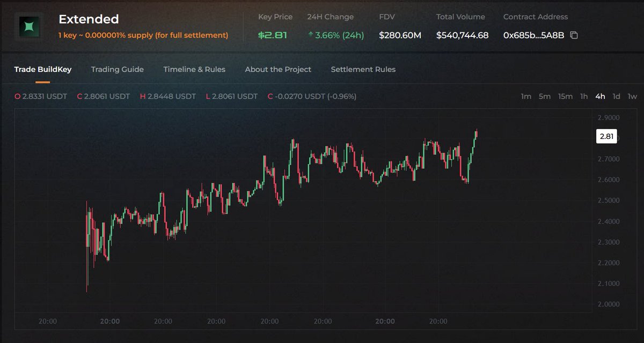The height and width of the screenshot is (343, 644).
Task: Click the 2.0000 price axis label
Action: tap(608, 304)
